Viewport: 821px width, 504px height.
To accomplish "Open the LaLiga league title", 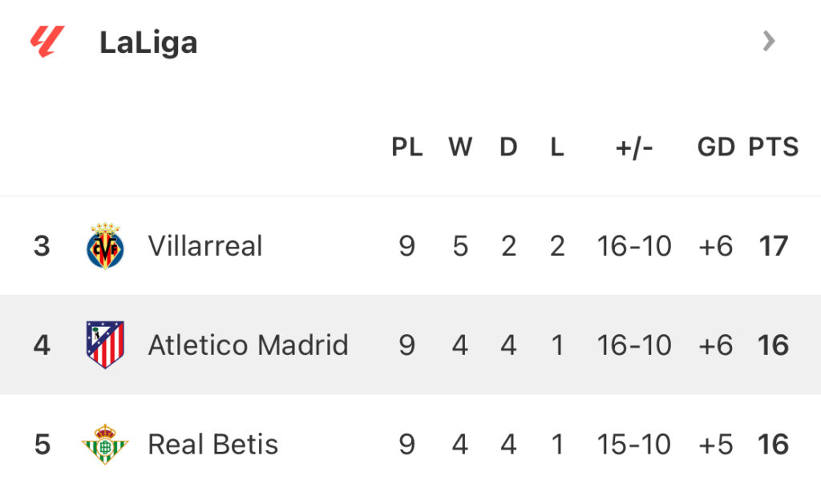I will tap(148, 42).
